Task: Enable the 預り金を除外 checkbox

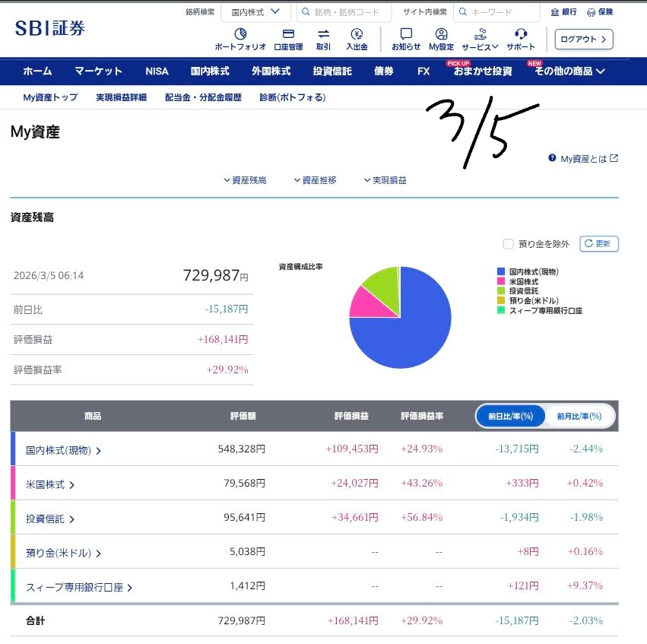Action: [509, 244]
